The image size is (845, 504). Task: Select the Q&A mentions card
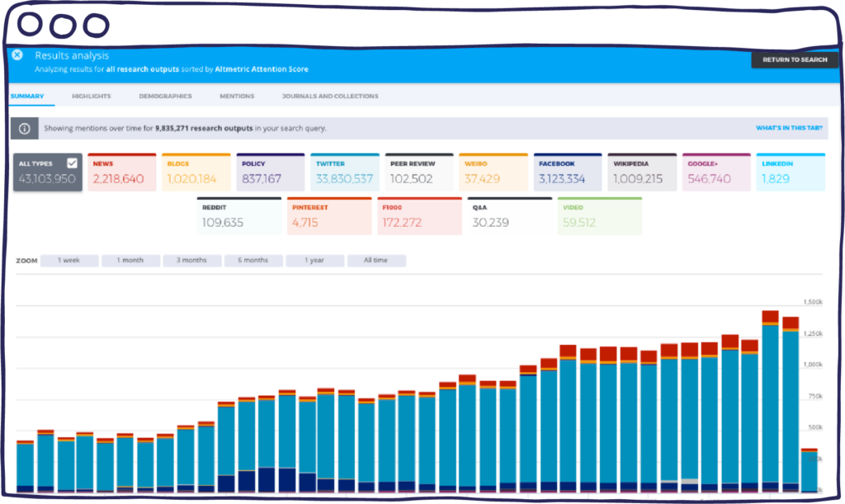pos(510,216)
